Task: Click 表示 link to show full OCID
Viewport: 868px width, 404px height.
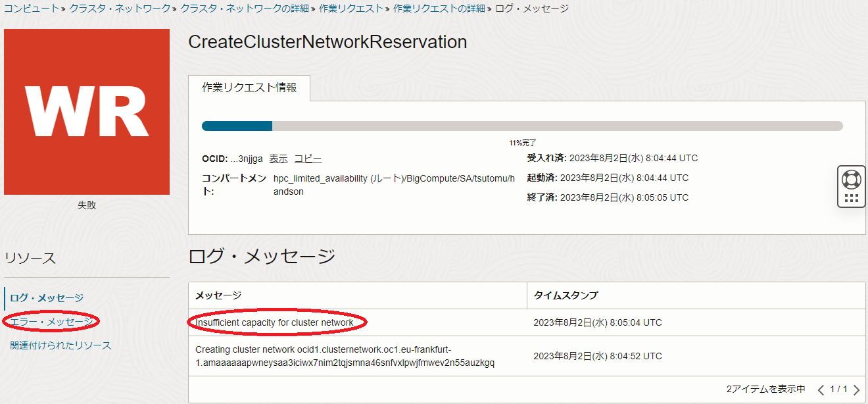Action: pos(278,159)
